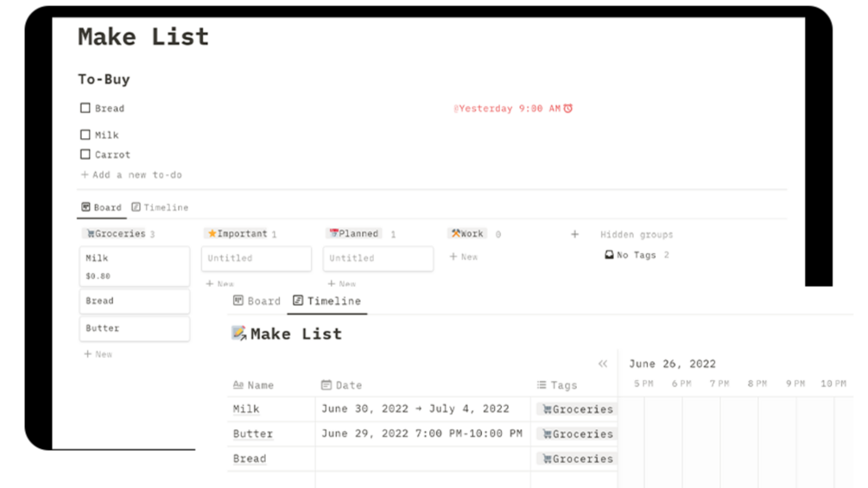Click the To-Buy heading

[x=104, y=79]
